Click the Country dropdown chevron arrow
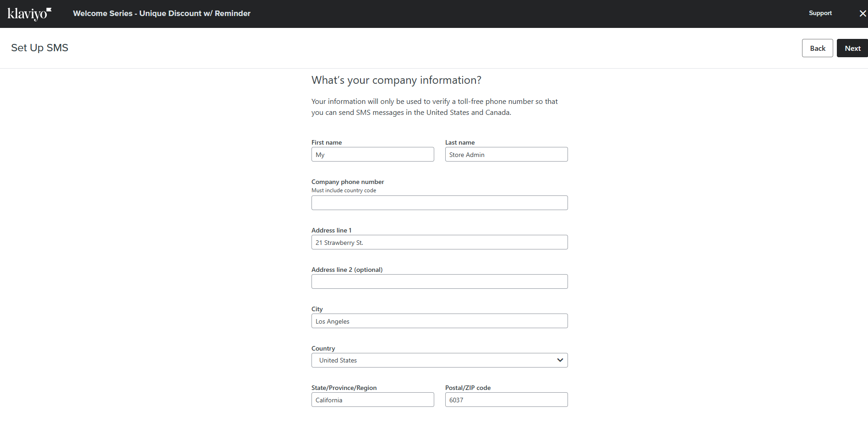868x422 pixels. tap(560, 360)
